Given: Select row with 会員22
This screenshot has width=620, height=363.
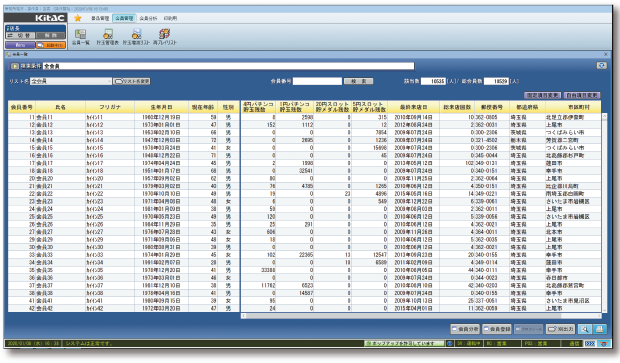Looking at the screenshot, I should (x=304, y=194).
